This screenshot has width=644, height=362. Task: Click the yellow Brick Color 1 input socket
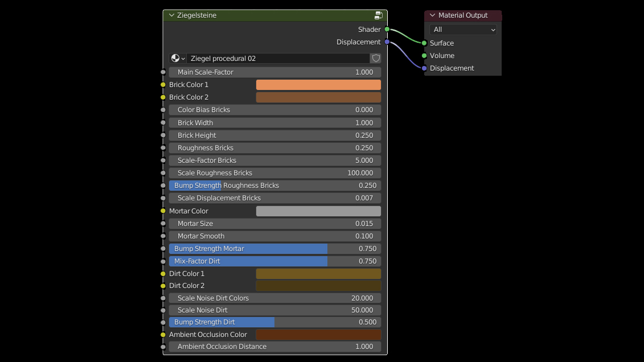pos(163,85)
